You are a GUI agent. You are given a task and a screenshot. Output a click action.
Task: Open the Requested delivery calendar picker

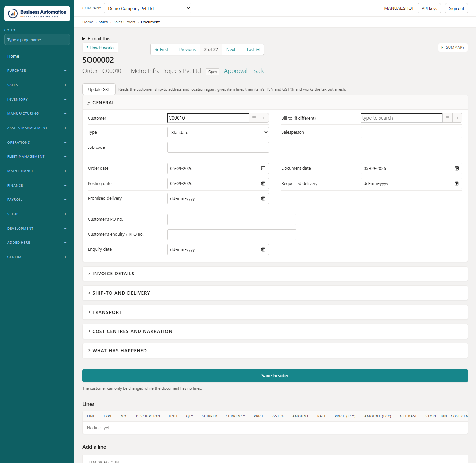coord(456,184)
